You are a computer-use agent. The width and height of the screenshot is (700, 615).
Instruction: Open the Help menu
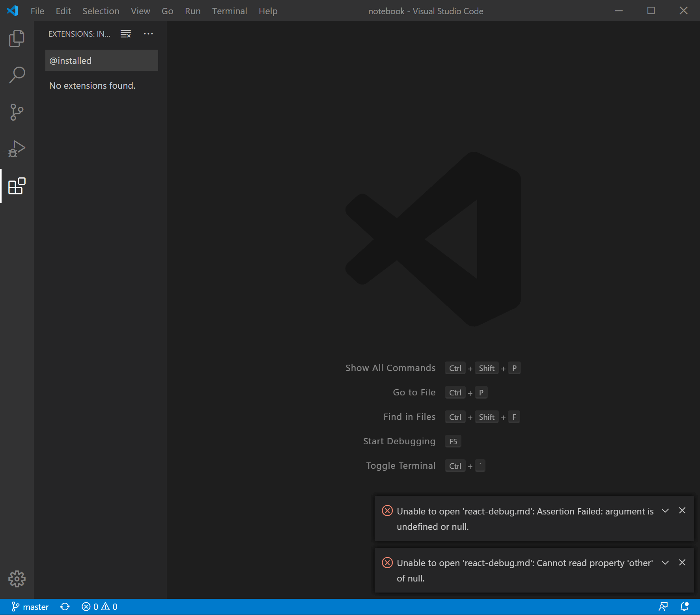[x=268, y=11]
